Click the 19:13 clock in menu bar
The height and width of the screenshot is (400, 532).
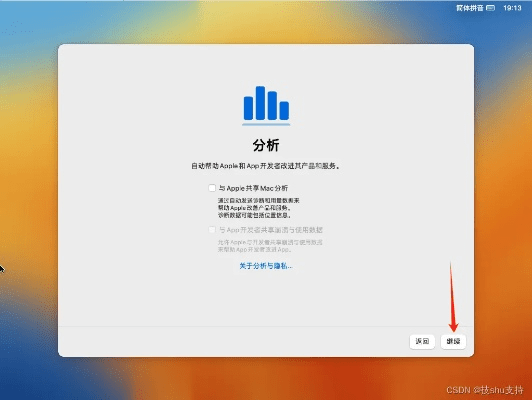(x=512, y=8)
